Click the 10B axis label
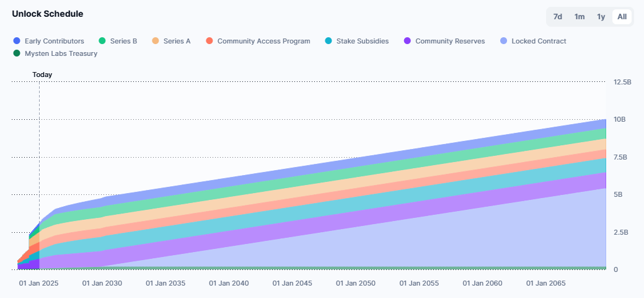Screen dimensions: 644x298 point(619,120)
